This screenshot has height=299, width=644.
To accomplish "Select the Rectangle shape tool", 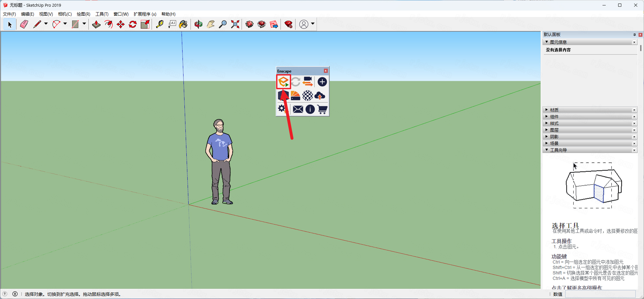I will pyautogui.click(x=75, y=24).
